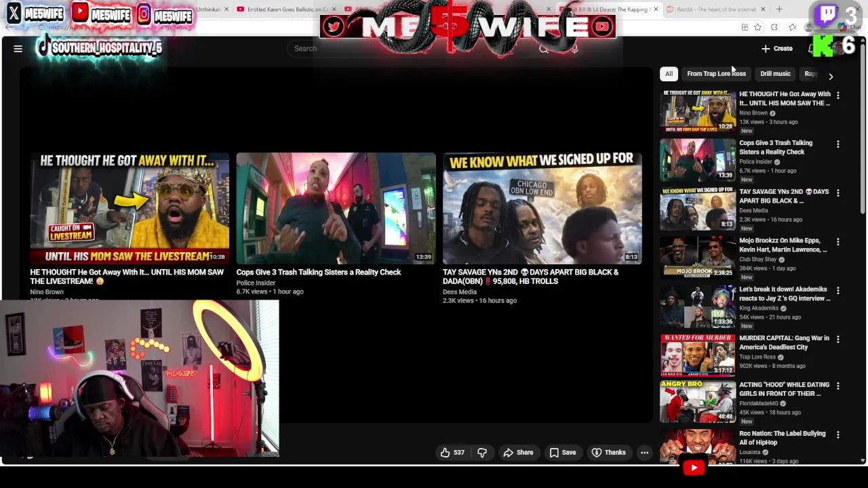Open end-screen title Cops Give 3 Trash Talking Sisters
Screen dimensions: 868x488
point(319,272)
